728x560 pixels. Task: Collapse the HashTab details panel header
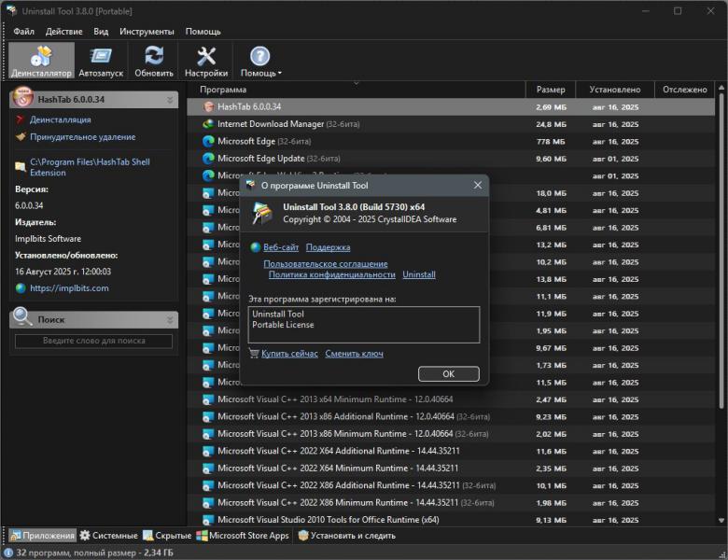(x=171, y=99)
